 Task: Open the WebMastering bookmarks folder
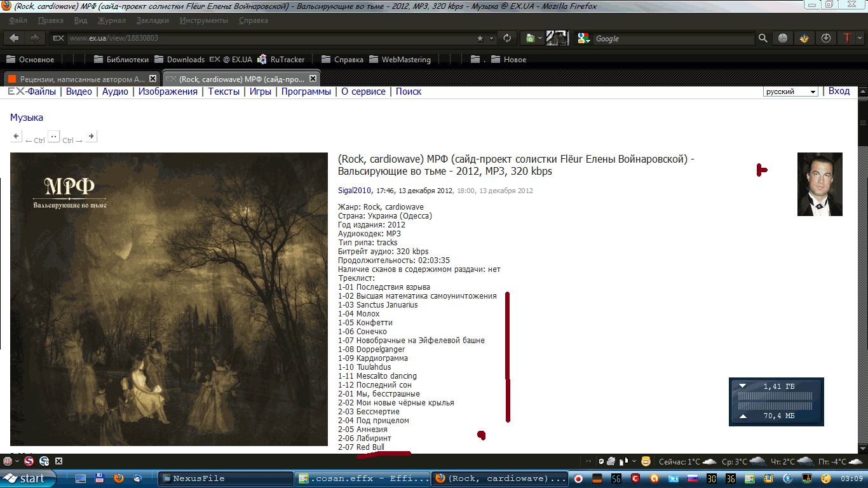pos(400,60)
